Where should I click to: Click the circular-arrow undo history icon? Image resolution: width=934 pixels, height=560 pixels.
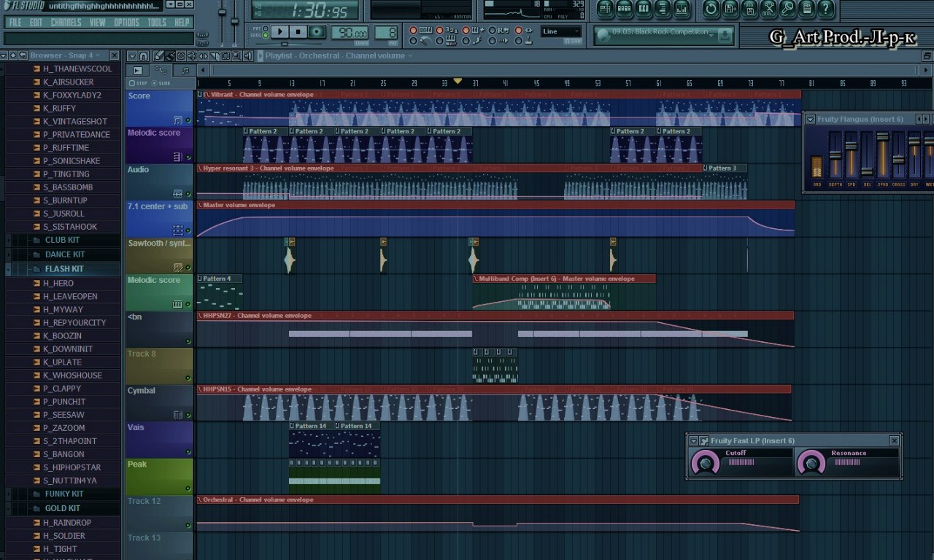pos(711,9)
